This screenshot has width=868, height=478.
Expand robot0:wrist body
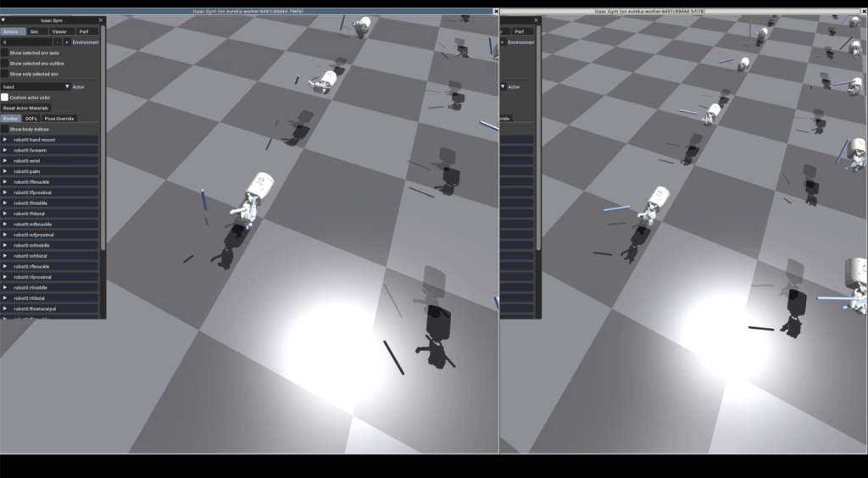pos(5,161)
